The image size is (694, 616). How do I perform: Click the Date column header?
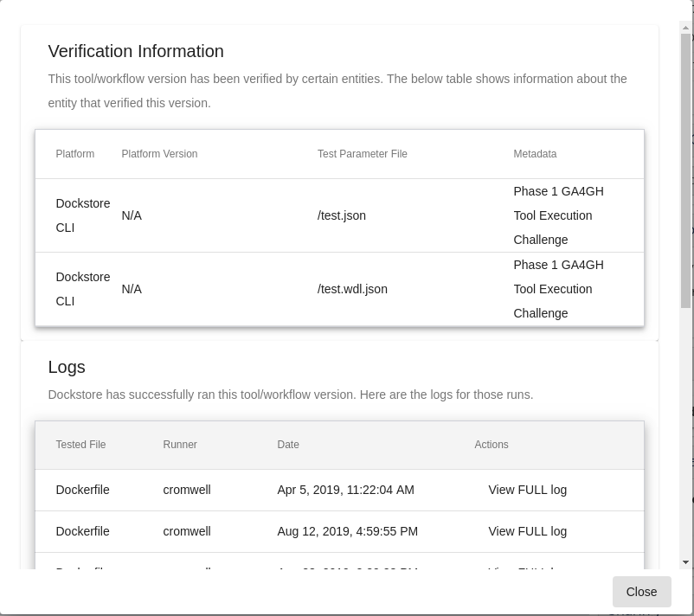(x=288, y=445)
